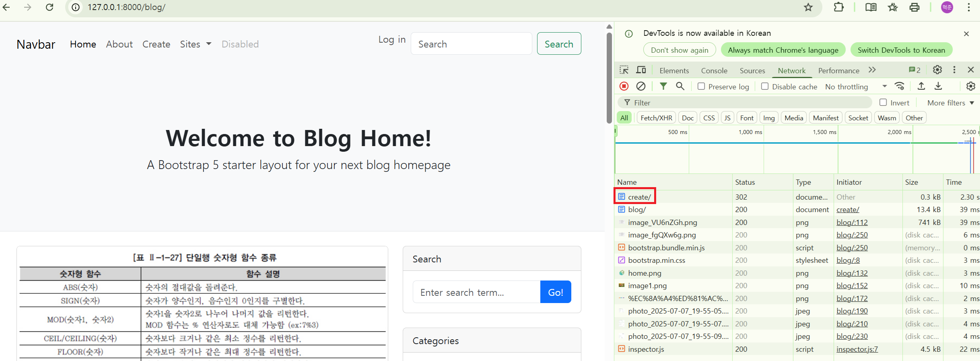Click the DevTools inspect element icon
The width and height of the screenshot is (980, 361).
[x=624, y=70]
